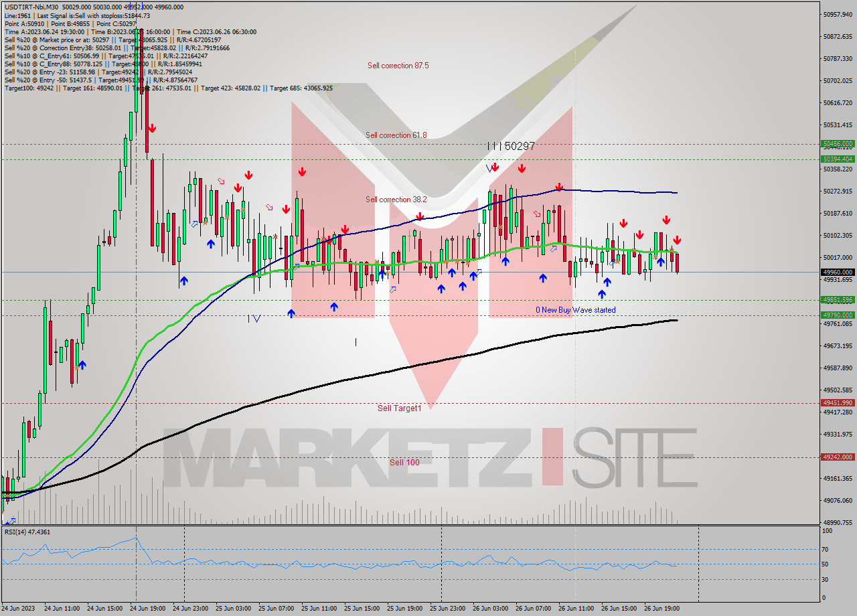Click the red 49451.990 price tag
The image size is (857, 616).
click(838, 402)
